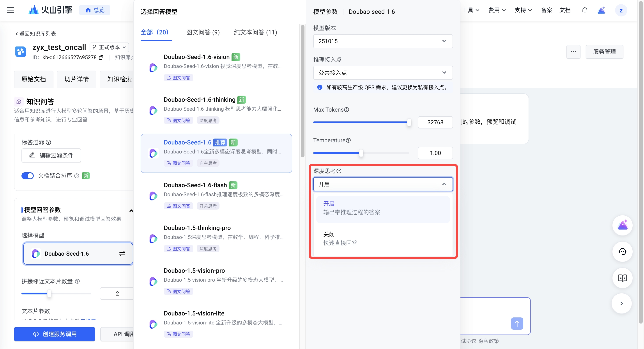Open the 正式版本 version dropdown

[109, 47]
